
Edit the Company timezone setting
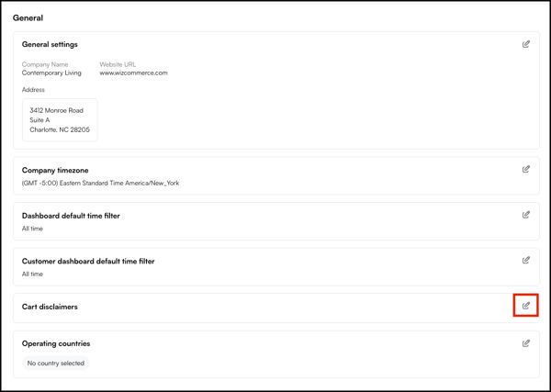[x=526, y=170]
